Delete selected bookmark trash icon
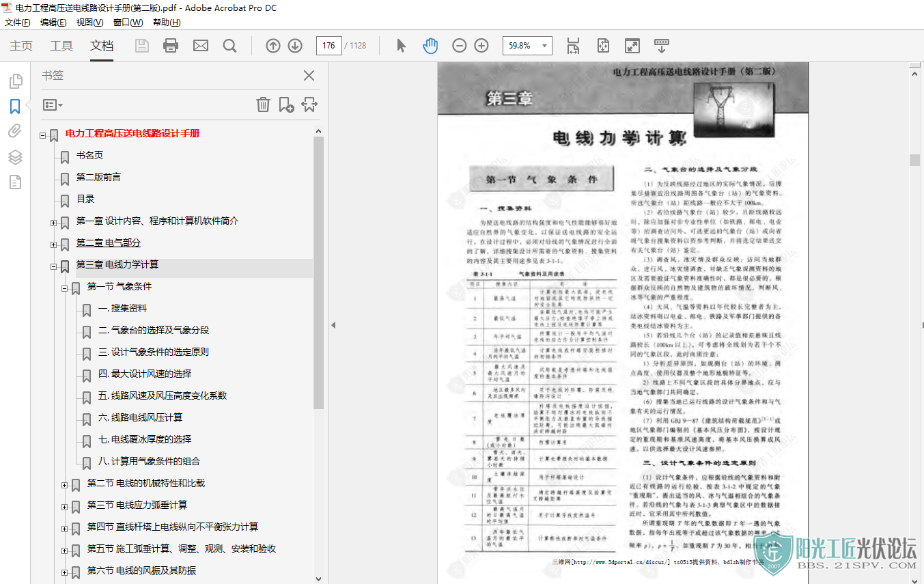This screenshot has width=924, height=584. tap(263, 105)
